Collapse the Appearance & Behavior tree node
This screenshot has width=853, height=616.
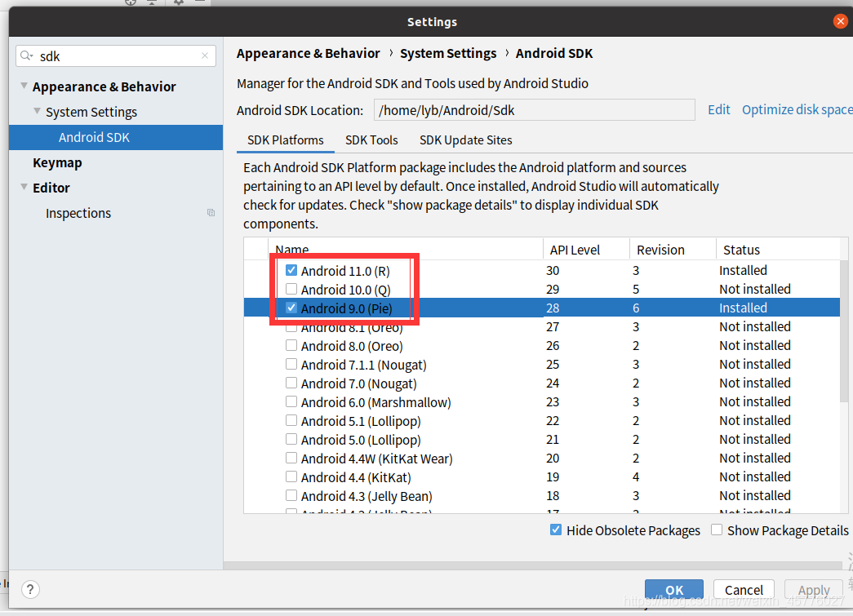coord(24,86)
